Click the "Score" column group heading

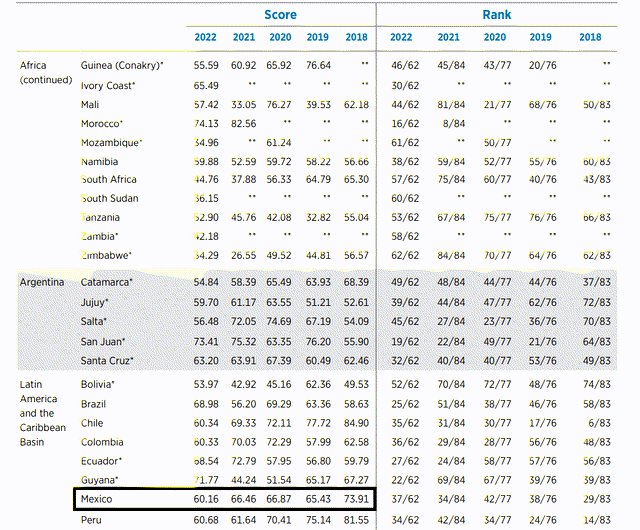280,15
